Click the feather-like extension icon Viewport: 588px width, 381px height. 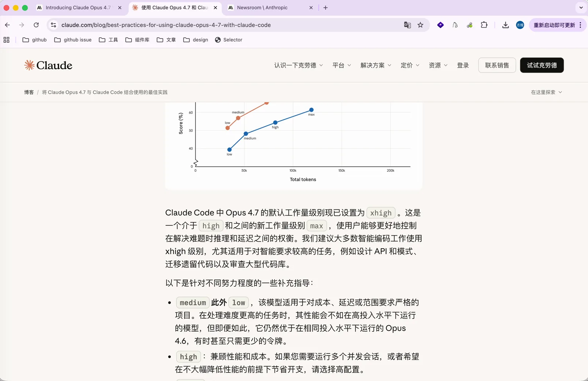(x=455, y=25)
